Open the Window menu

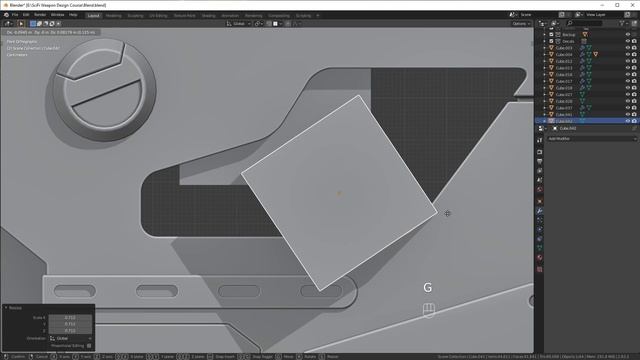coord(58,15)
